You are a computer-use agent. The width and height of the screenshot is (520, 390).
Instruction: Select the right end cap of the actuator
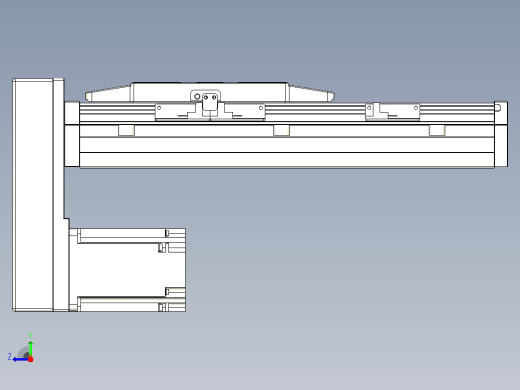pyautogui.click(x=501, y=134)
